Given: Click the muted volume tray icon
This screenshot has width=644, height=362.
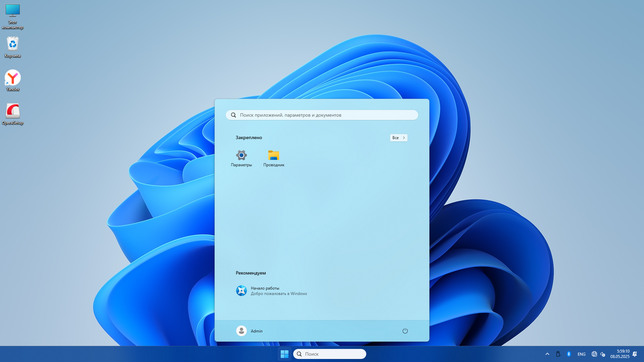Looking at the screenshot, I should click(603, 354).
